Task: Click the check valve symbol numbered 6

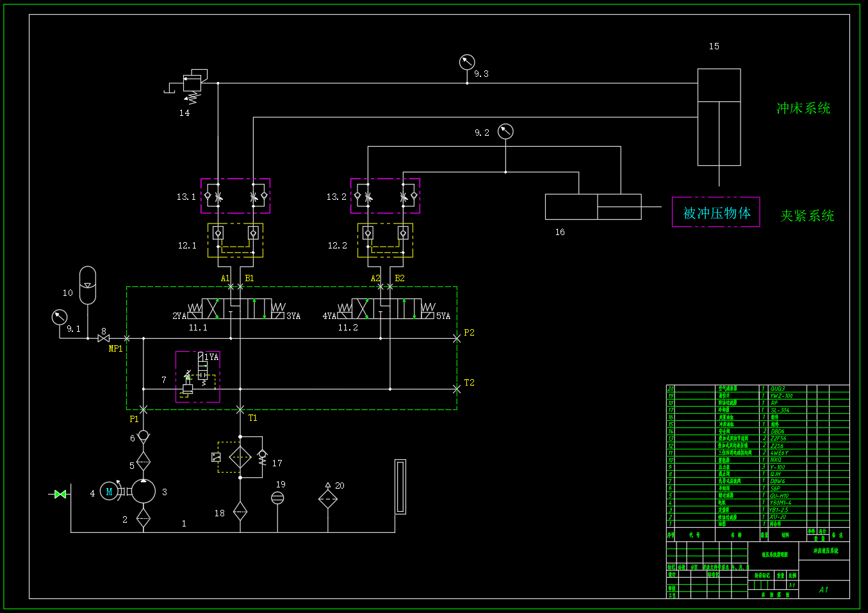Action: (143, 436)
